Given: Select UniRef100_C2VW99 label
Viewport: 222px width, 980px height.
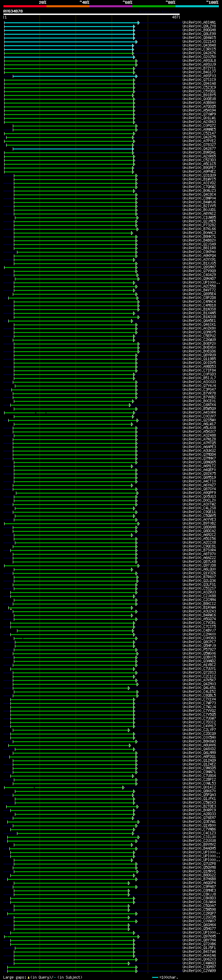Looking at the screenshot, I should click(199, 971).
